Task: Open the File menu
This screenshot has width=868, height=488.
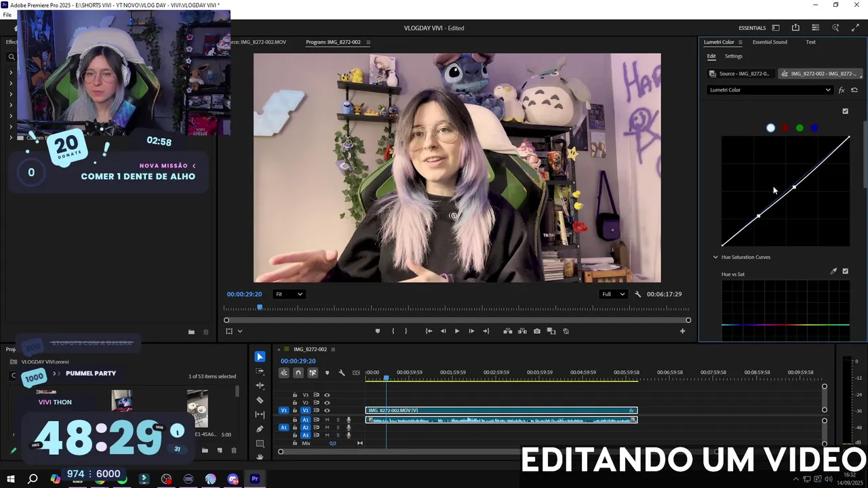Action: pos(7,14)
